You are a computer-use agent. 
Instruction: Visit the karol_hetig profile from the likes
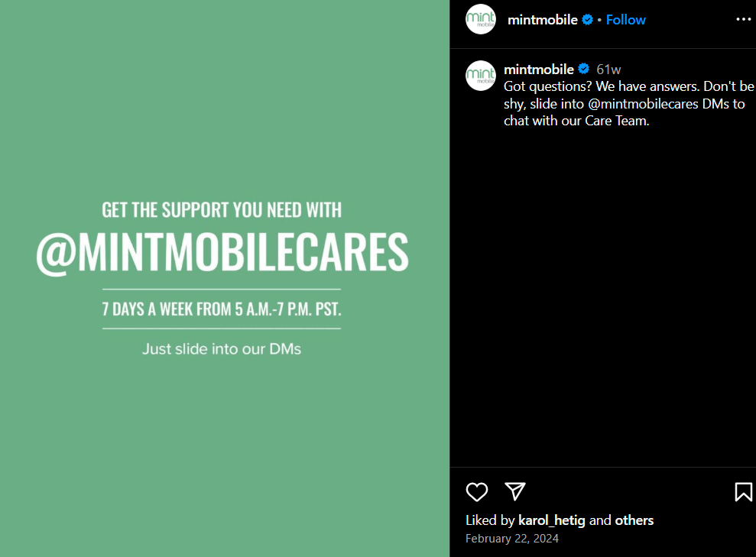click(x=552, y=520)
